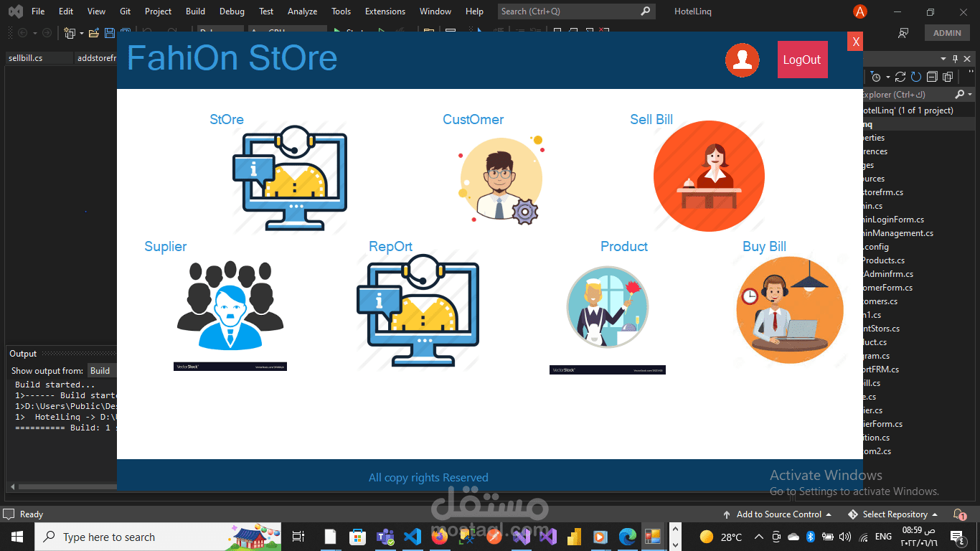Viewport: 980px width, 551px height.
Task: Click the Windows Start button
Action: (x=17, y=537)
